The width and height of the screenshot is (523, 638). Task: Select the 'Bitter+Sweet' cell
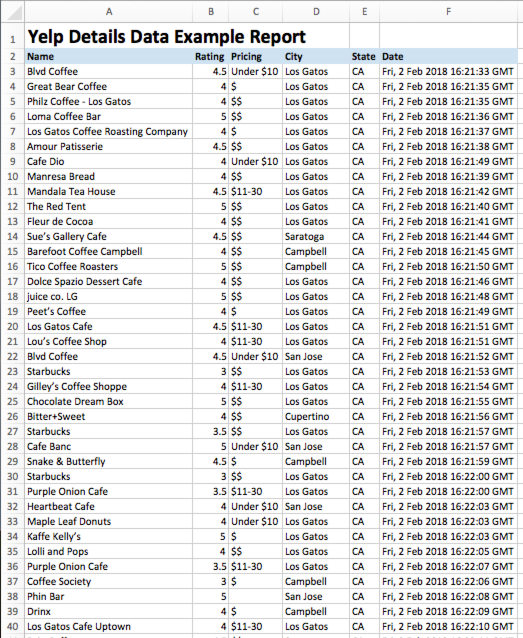click(x=109, y=417)
